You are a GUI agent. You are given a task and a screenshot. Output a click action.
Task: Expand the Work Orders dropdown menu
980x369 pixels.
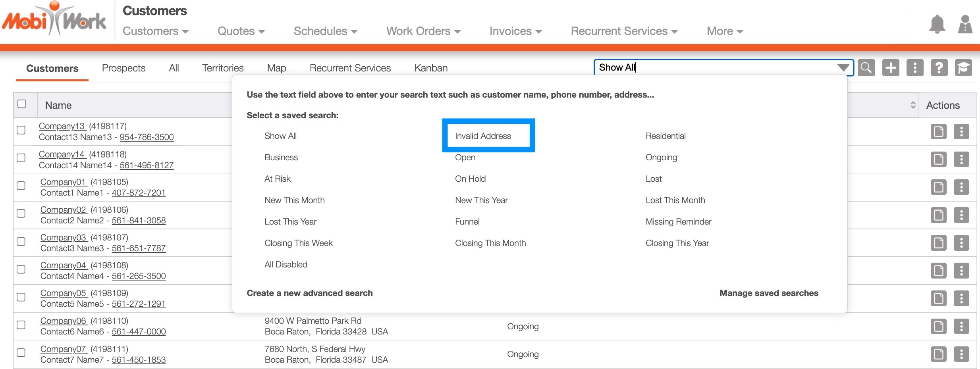click(423, 31)
